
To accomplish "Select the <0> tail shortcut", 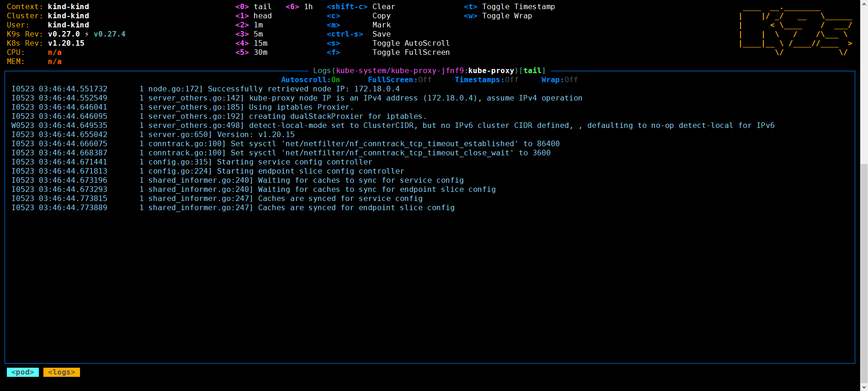I will [253, 7].
